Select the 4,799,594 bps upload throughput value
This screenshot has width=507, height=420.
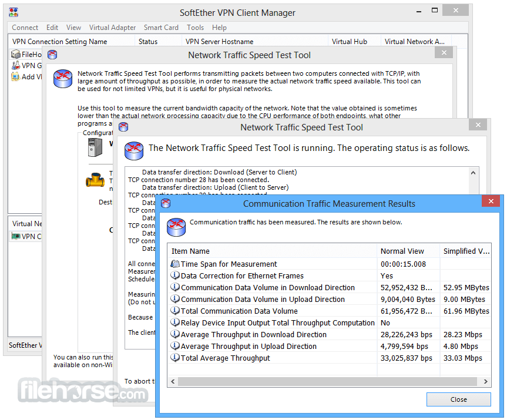[x=404, y=346]
